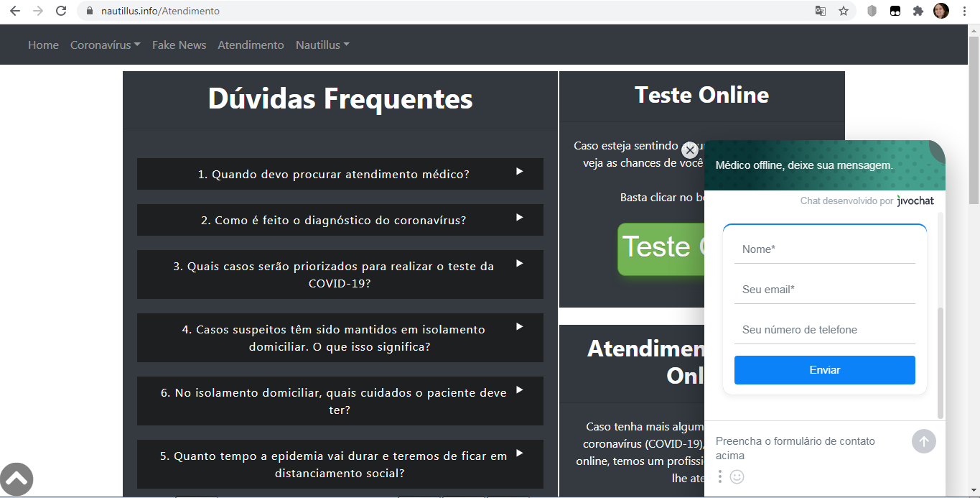Click the shield extension icon in toolbar
Viewport: 980px width, 498px height.
click(x=870, y=11)
